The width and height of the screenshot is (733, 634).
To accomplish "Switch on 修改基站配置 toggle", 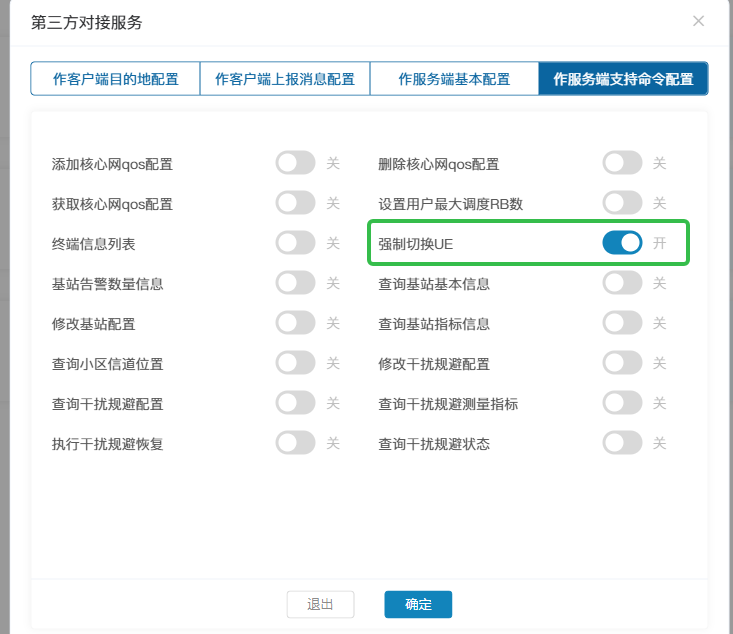I will 295,323.
